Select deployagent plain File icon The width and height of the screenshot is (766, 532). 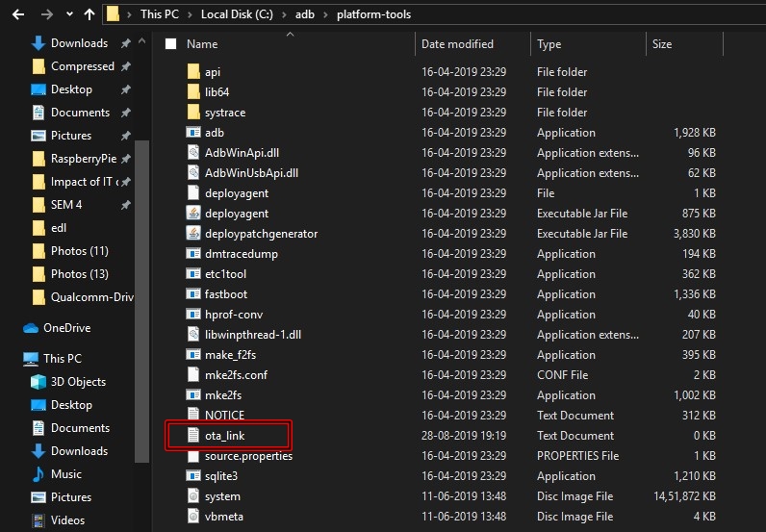point(194,193)
